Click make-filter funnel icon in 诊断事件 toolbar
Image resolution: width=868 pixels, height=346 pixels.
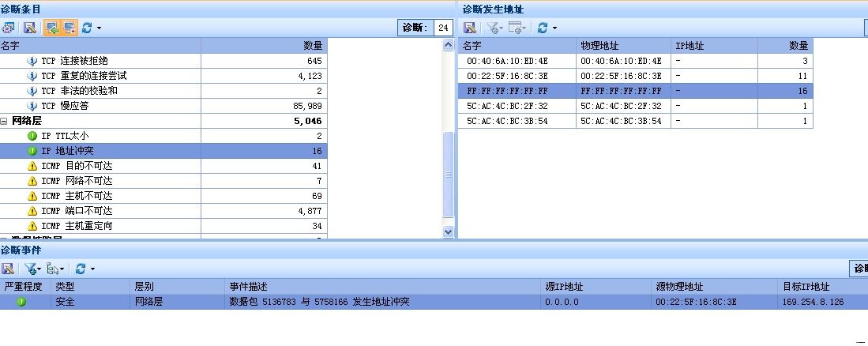[30, 269]
